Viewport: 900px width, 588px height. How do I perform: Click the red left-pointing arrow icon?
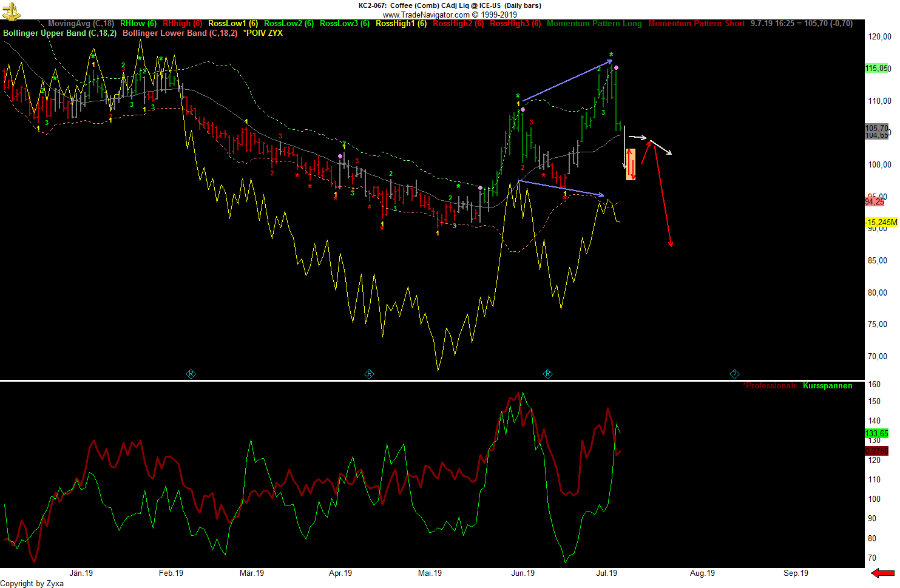pyautogui.click(x=883, y=573)
